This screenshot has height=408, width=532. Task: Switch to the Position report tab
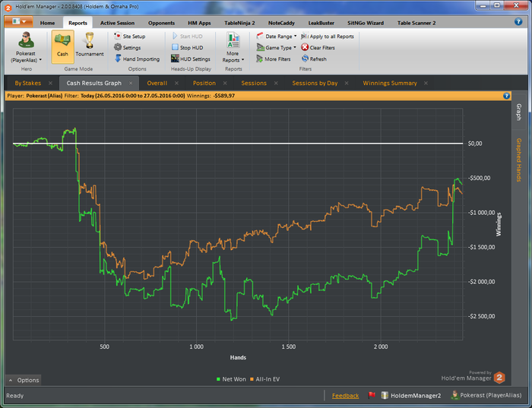[x=204, y=83]
